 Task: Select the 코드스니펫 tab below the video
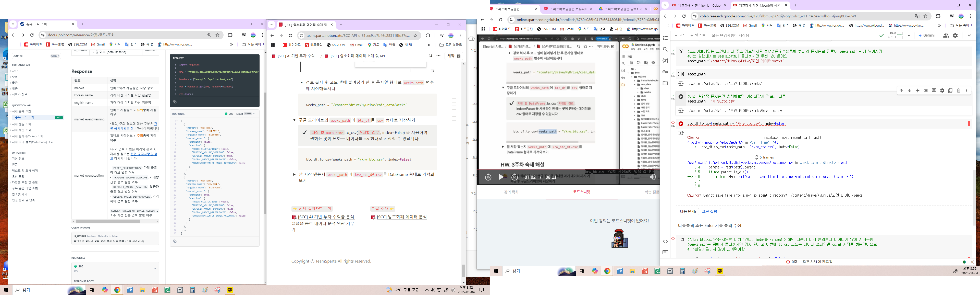pyautogui.click(x=582, y=192)
